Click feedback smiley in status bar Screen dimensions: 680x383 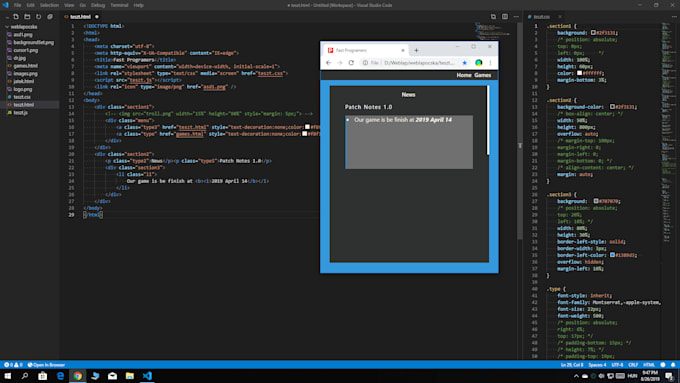click(x=663, y=365)
